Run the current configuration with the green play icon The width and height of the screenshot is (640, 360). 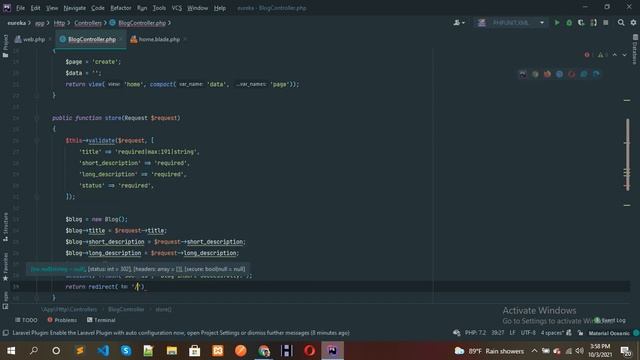pyautogui.click(x=557, y=23)
